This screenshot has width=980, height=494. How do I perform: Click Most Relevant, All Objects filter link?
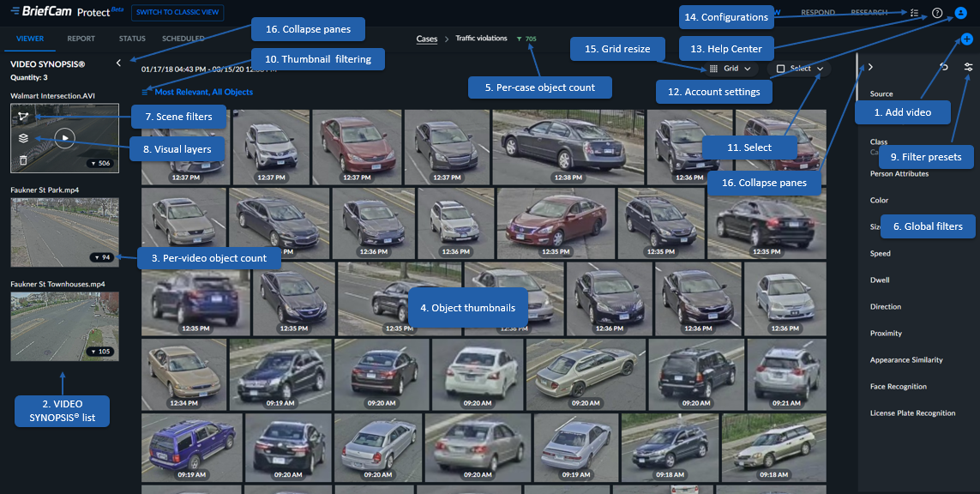[x=204, y=92]
